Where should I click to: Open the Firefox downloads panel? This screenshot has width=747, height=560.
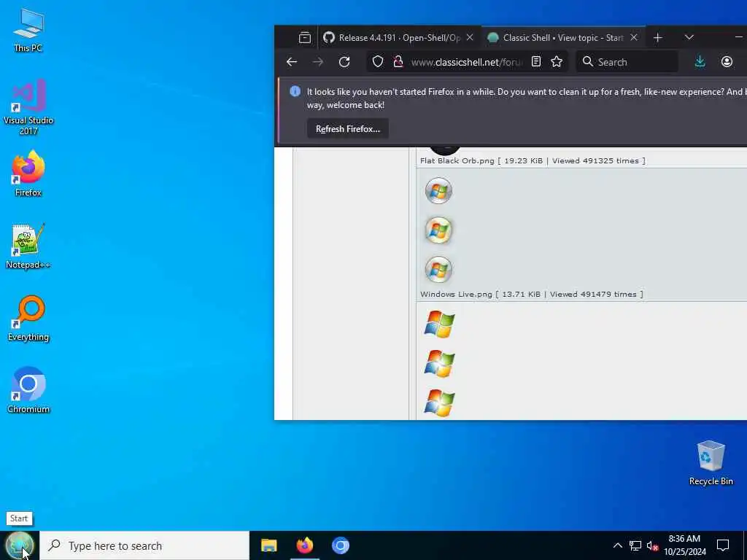[700, 62]
